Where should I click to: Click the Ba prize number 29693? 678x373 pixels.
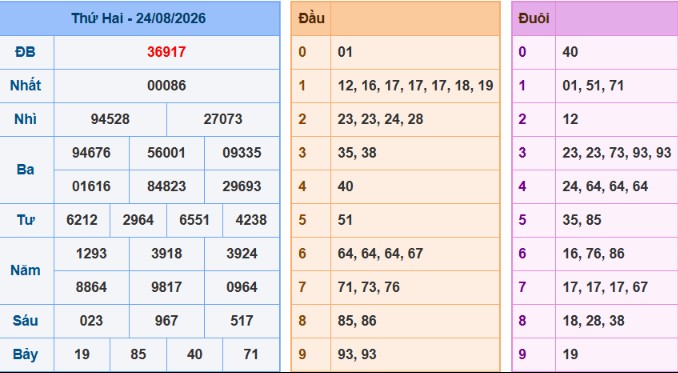[x=242, y=186]
